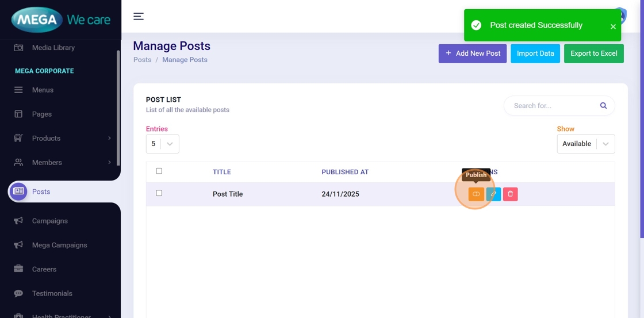Open Media Library from the sidebar
Image resolution: width=644 pixels, height=318 pixels.
pyautogui.click(x=53, y=48)
